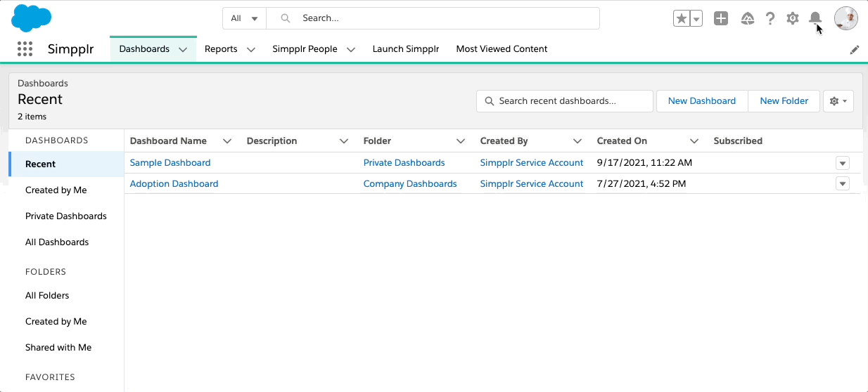The image size is (868, 392).
Task: Click the 9/17/2021, 11:22 AM date cell
Action: [644, 162]
